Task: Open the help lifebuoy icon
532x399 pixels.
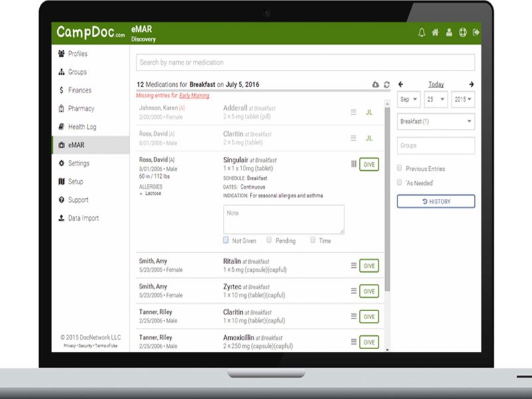Action: (462, 33)
